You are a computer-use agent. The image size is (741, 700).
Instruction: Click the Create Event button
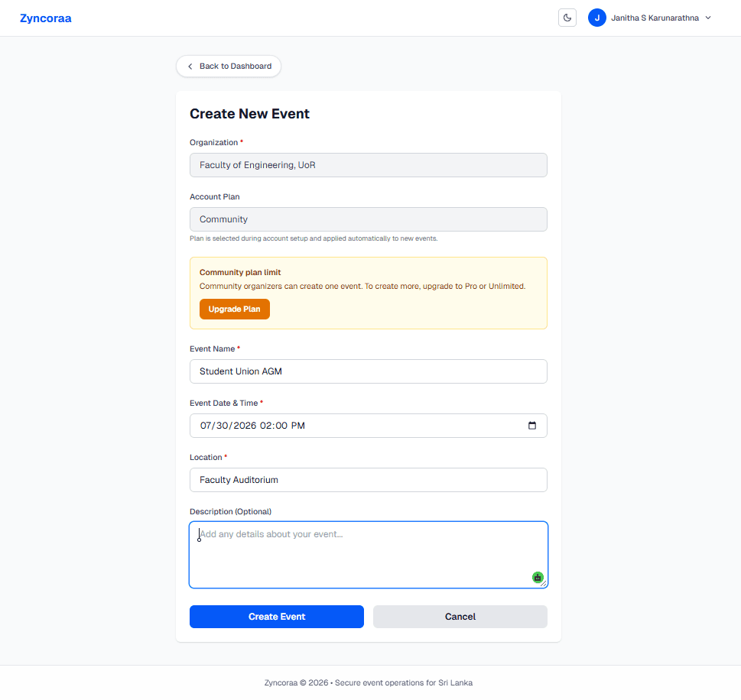point(277,617)
